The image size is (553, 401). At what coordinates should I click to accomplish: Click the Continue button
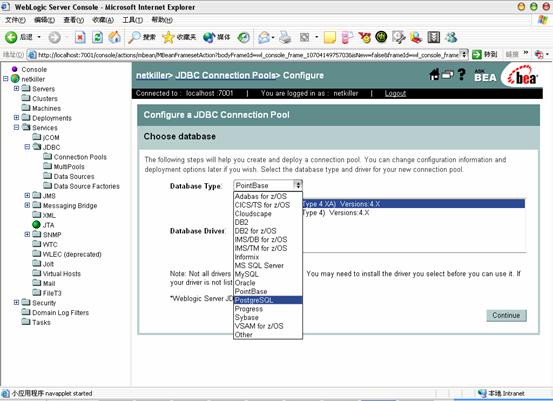pos(506,315)
